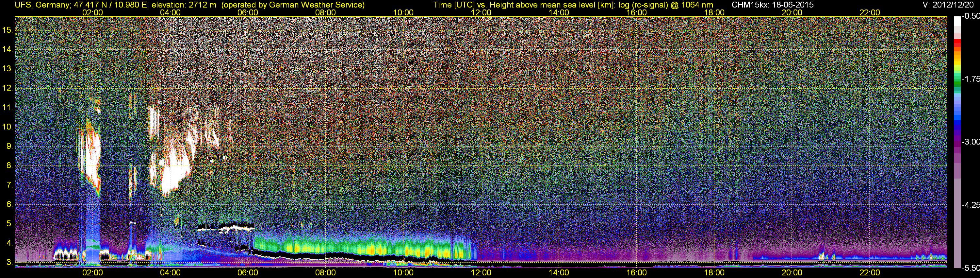This screenshot has height=278, width=980.
Task: Click '02:00' on the top time axis
Action: 92,12
